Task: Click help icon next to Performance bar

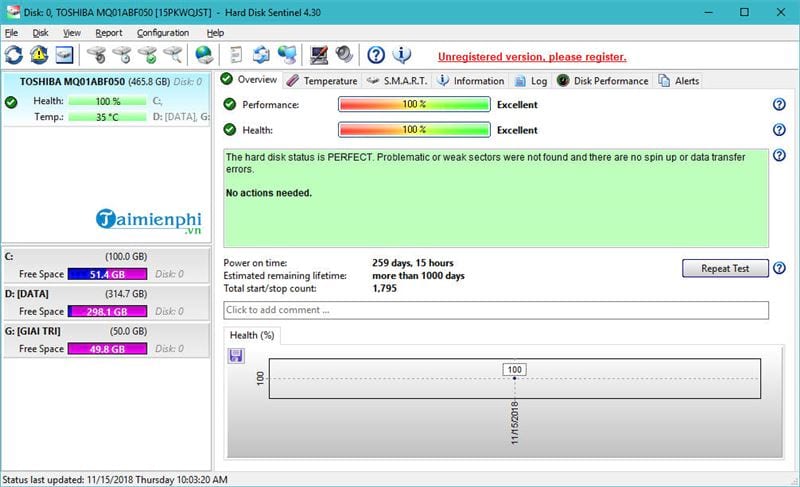Action: coord(779,104)
